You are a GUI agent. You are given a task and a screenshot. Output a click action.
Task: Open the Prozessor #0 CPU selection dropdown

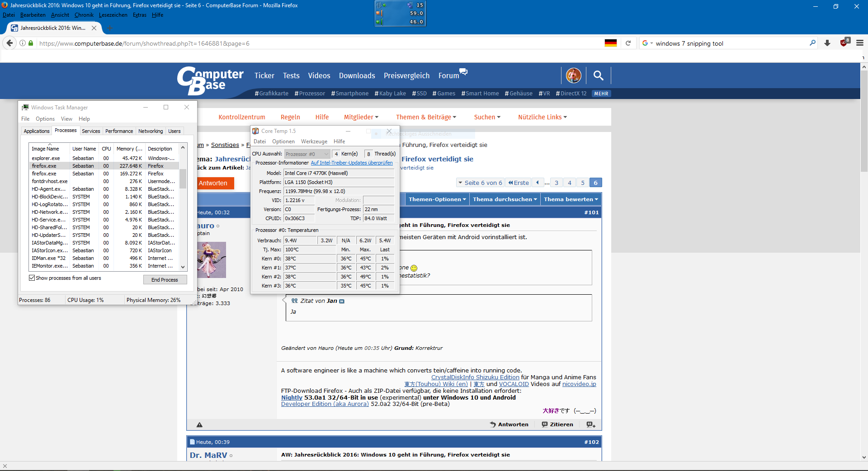pos(307,154)
